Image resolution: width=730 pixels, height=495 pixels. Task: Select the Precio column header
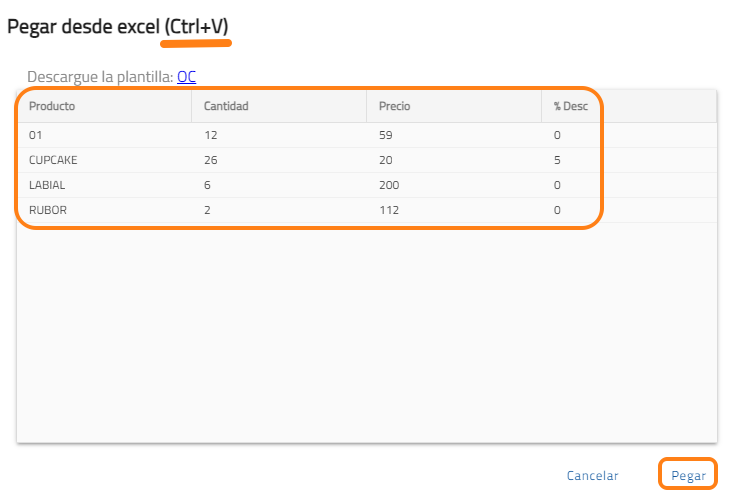[395, 106]
